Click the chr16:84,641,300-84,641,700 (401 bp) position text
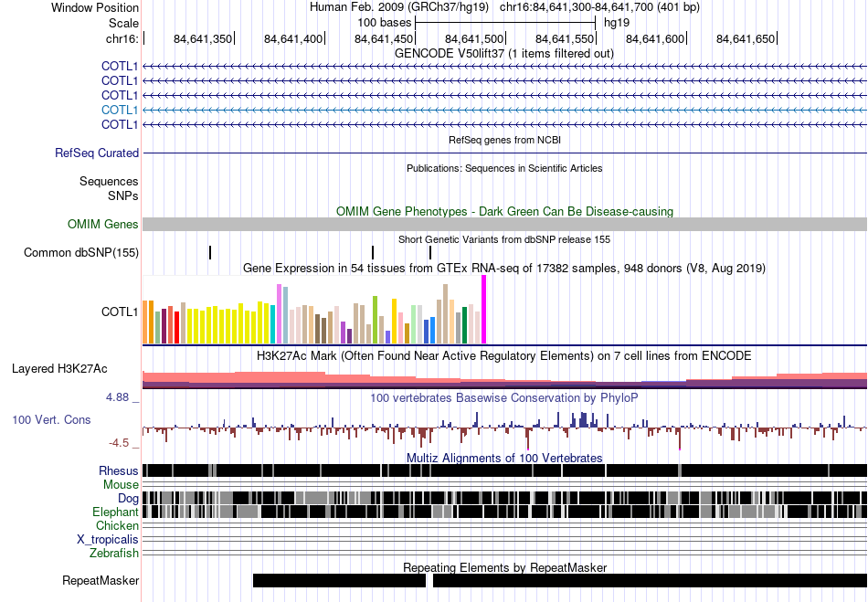 pyautogui.click(x=599, y=7)
